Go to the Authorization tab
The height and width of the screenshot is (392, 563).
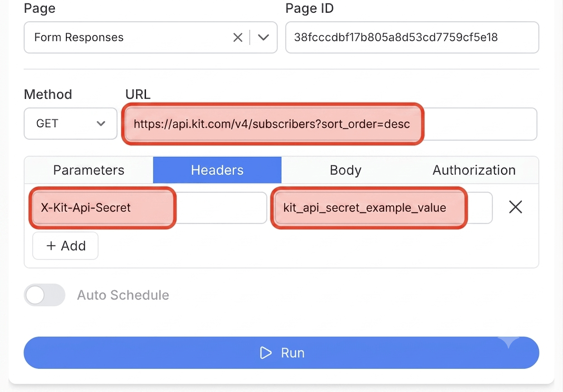point(474,170)
